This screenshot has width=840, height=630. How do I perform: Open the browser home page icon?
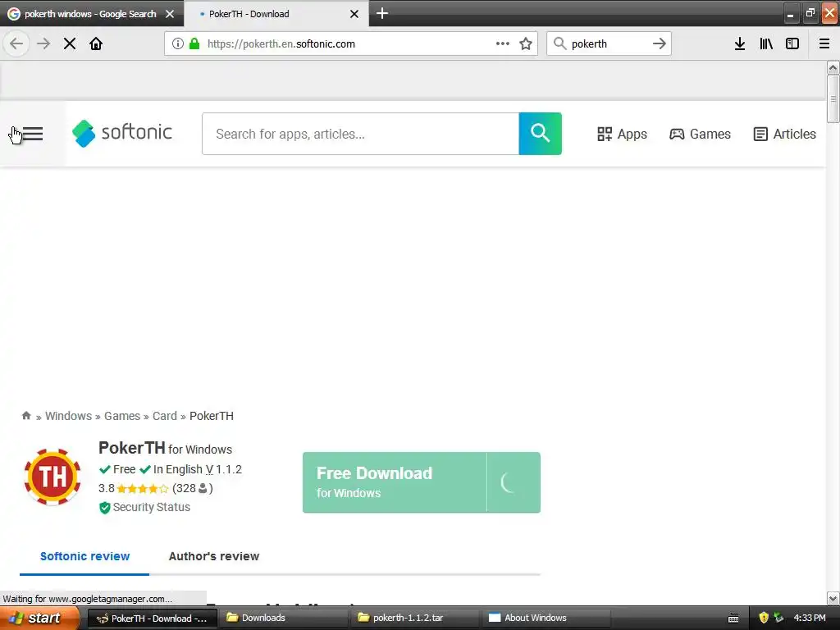tap(96, 43)
